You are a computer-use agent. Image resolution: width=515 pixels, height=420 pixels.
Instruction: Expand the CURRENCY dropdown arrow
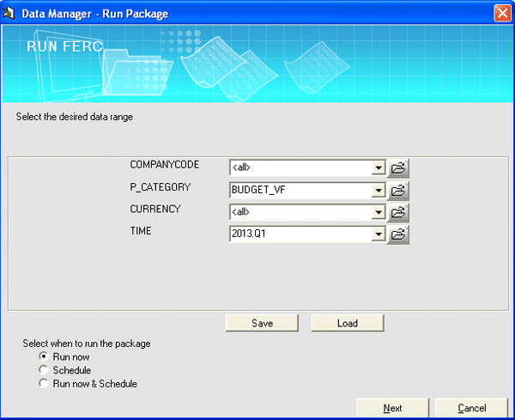pos(379,212)
